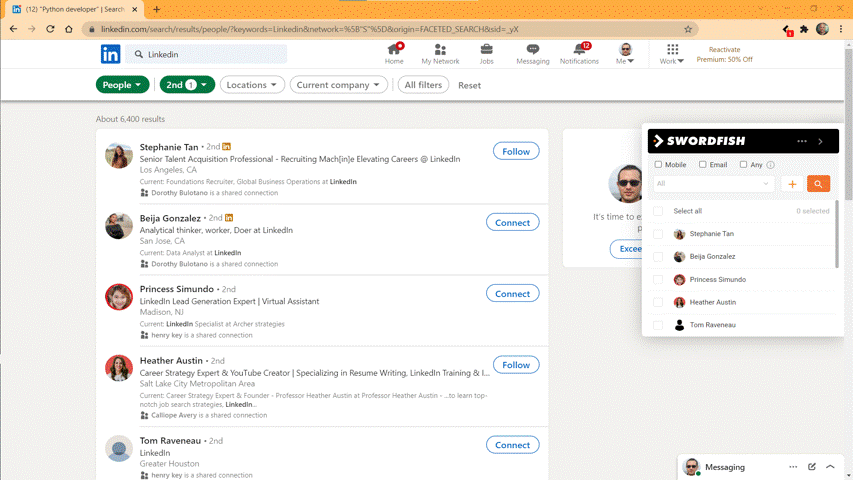853x480 pixels.
Task: Open messaging overlay options dots
Action: 793,466
